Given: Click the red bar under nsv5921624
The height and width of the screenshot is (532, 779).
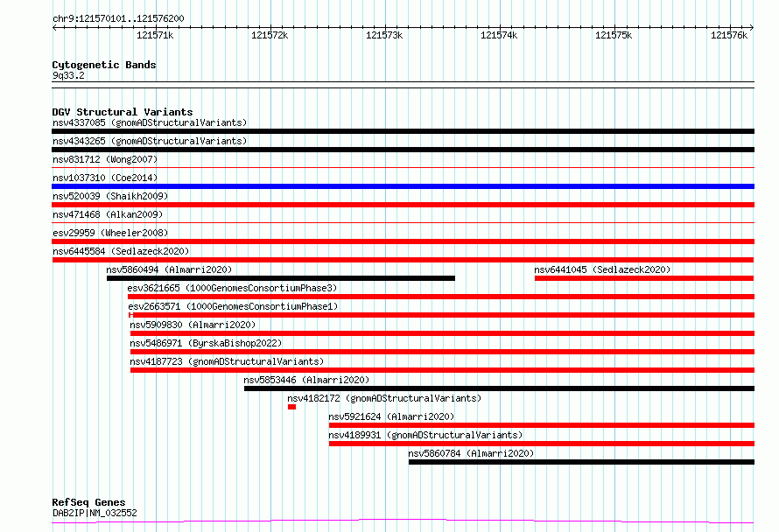Looking at the screenshot, I should pyautogui.click(x=542, y=426).
